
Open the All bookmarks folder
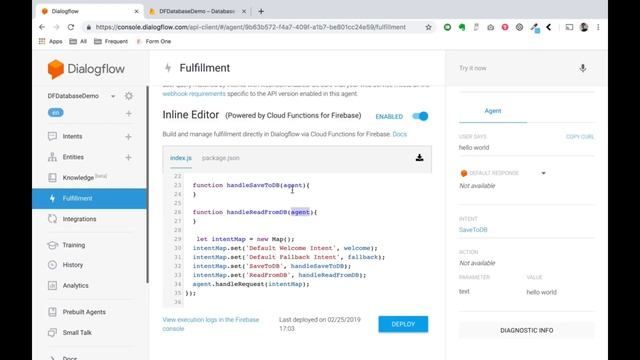coord(78,41)
